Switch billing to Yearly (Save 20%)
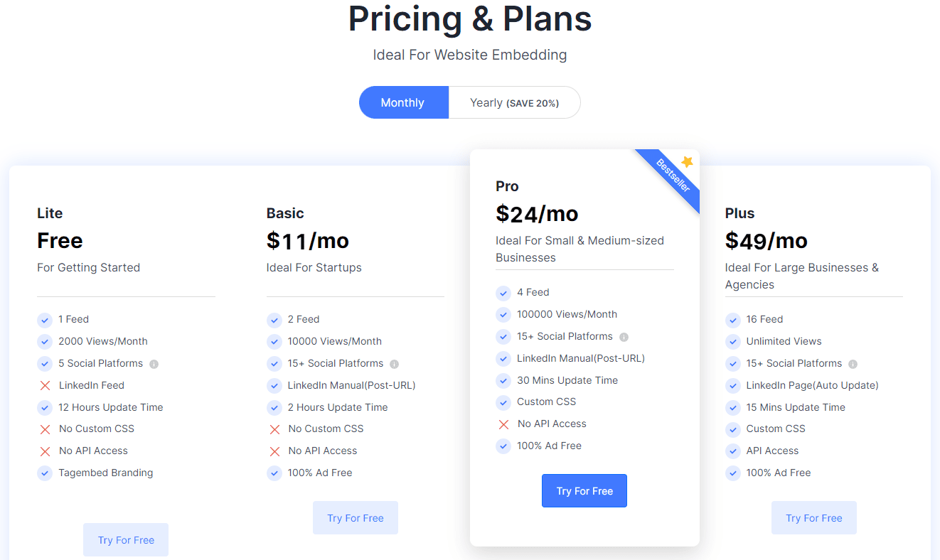The height and width of the screenshot is (560, 940). (x=514, y=102)
